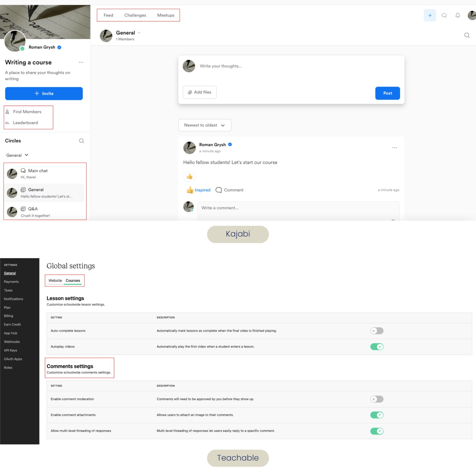Image resolution: width=476 pixels, height=476 pixels.
Task: Open Notifications settings
Action: coord(13,299)
